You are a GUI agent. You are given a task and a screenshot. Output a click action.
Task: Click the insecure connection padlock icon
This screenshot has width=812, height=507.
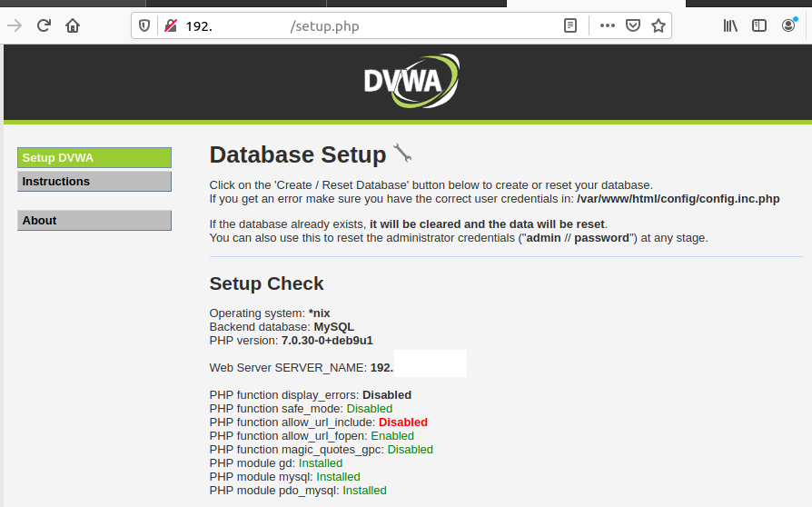pos(171,25)
